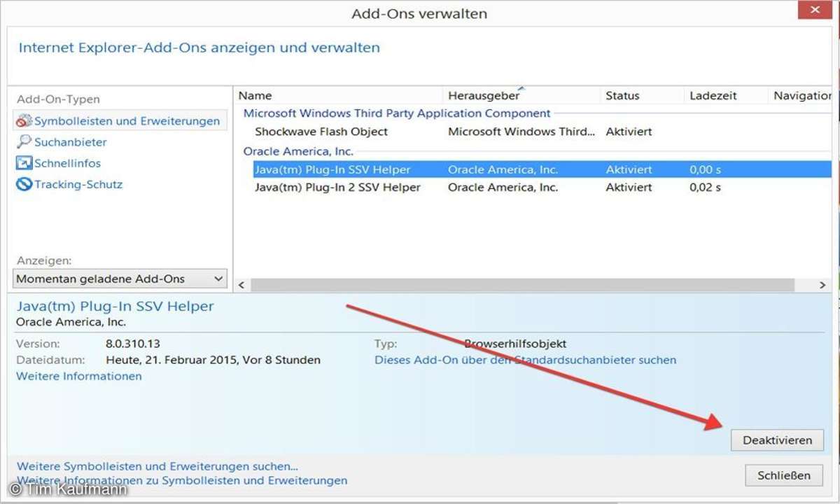Image resolution: width=840 pixels, height=504 pixels.
Task: Close the Add-Ons verwalten dialog window
Action: click(x=814, y=8)
